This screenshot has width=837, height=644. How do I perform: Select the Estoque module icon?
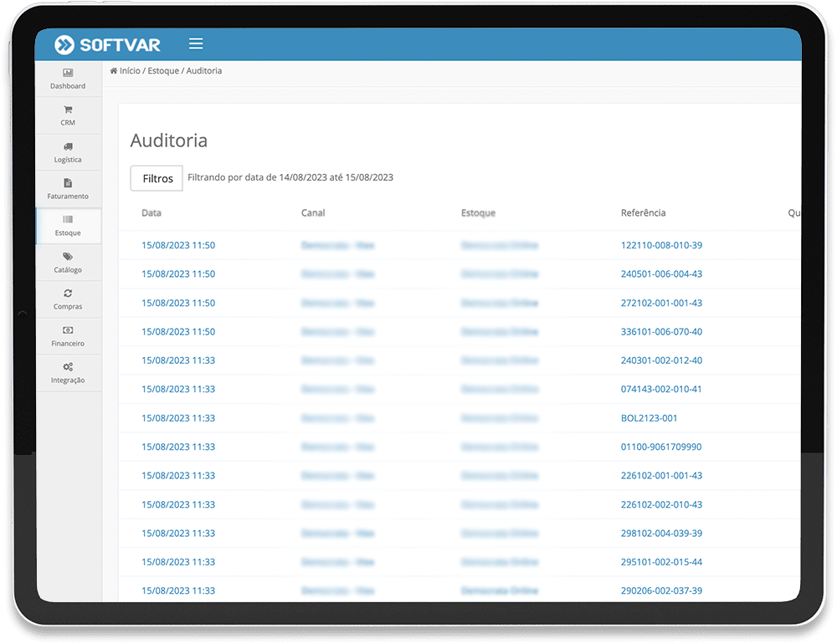(68, 226)
